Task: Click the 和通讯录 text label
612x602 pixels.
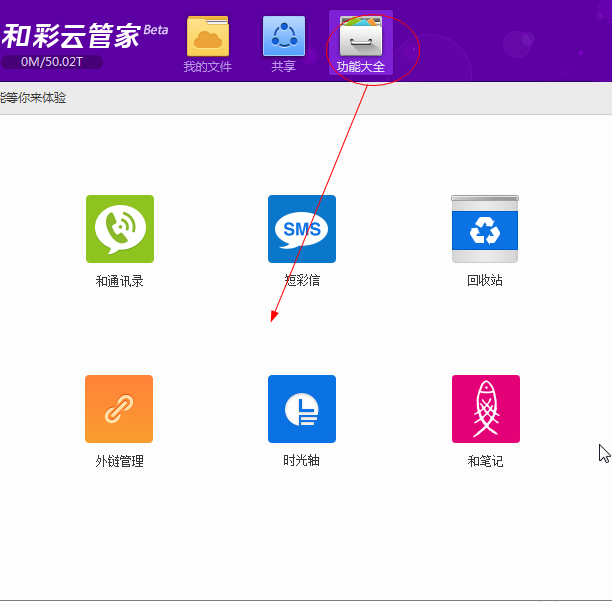Action: pos(120,281)
